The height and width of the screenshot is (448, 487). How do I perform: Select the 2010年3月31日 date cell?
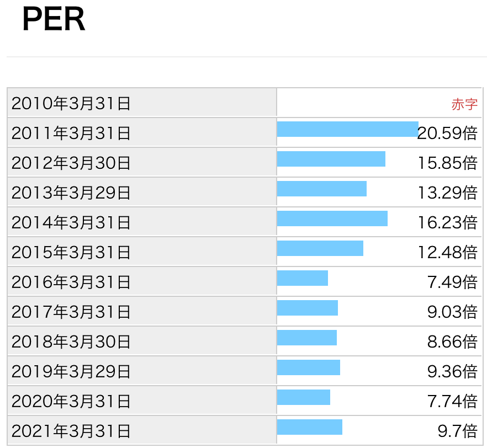point(142,103)
